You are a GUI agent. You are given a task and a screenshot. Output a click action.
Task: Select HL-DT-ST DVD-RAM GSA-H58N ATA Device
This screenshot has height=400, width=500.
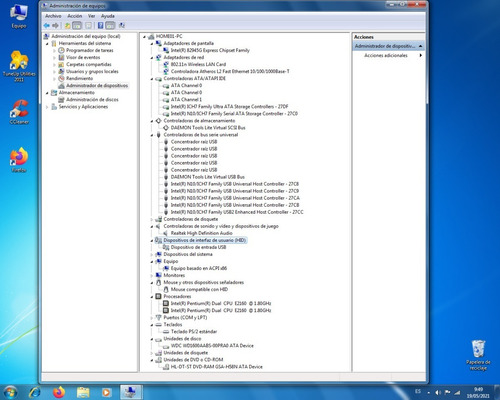pos(216,367)
